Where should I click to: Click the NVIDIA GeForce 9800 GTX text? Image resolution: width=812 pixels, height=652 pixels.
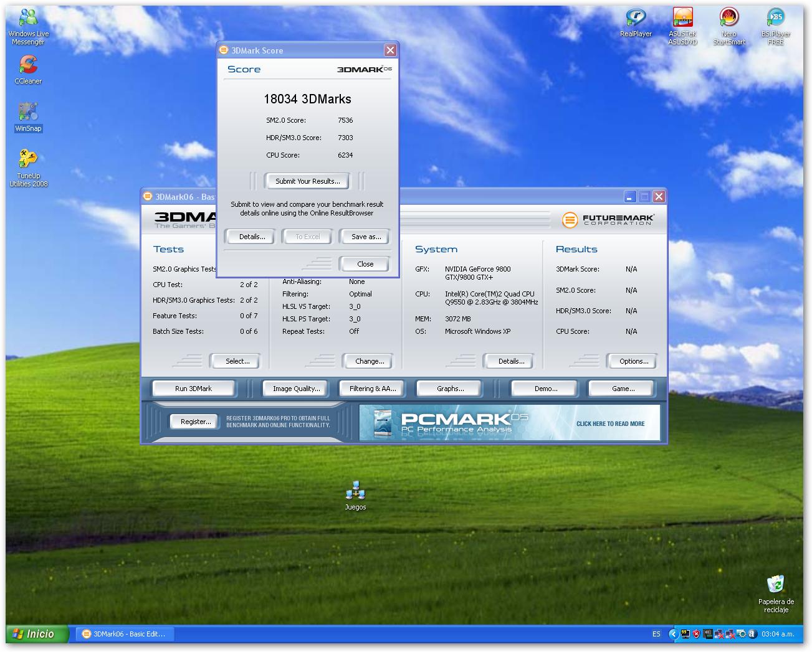coord(477,273)
